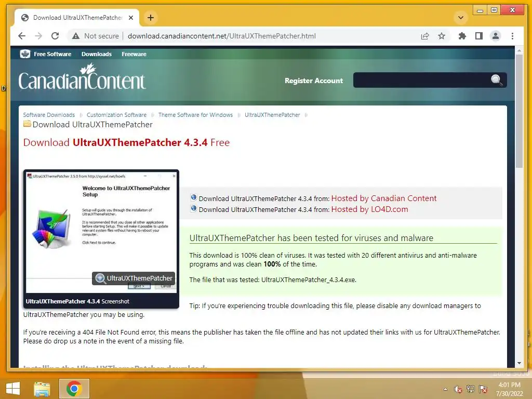Open the network tray icon
Viewport: 532px width, 399px height.
pos(471,389)
